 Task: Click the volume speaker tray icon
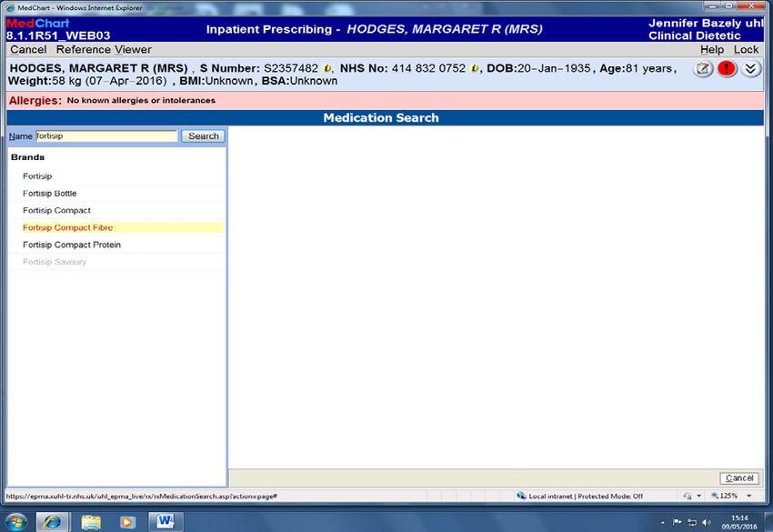point(707,522)
